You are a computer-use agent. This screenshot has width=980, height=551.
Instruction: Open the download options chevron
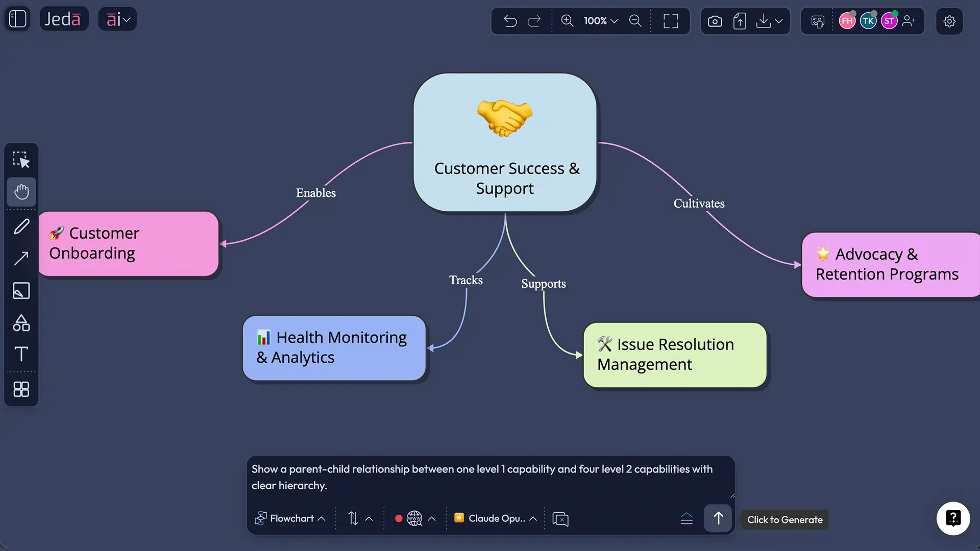pyautogui.click(x=779, y=21)
